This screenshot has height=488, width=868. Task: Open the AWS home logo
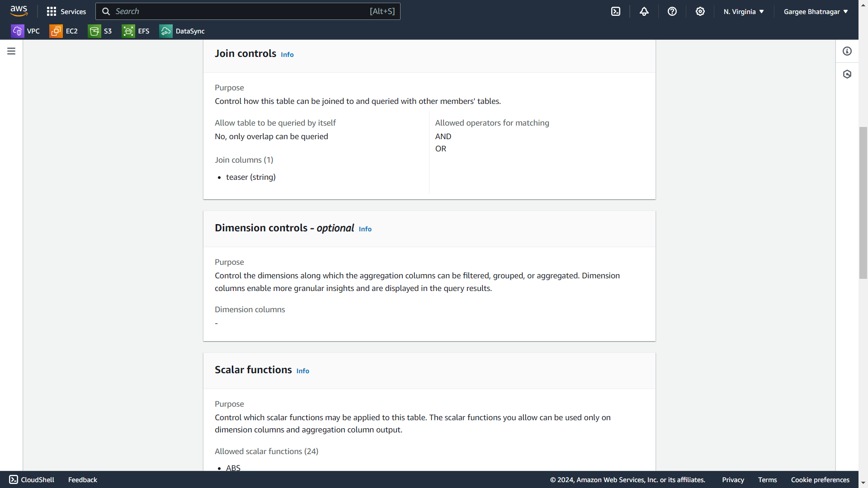[x=19, y=11]
